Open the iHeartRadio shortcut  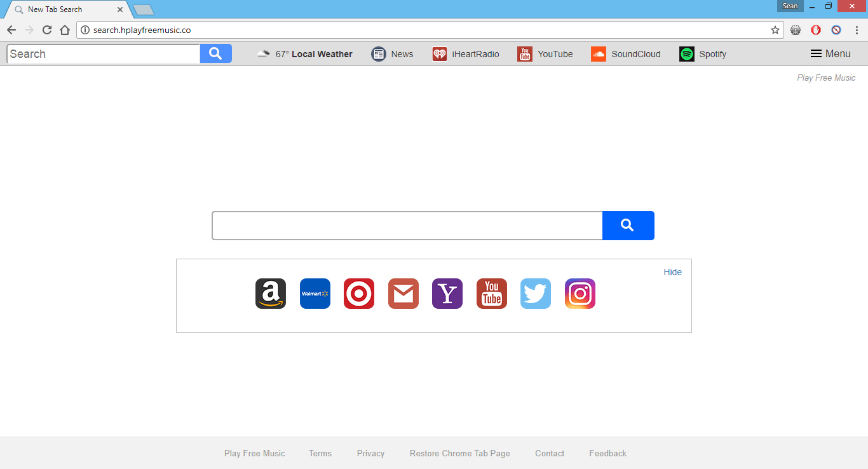click(x=466, y=54)
